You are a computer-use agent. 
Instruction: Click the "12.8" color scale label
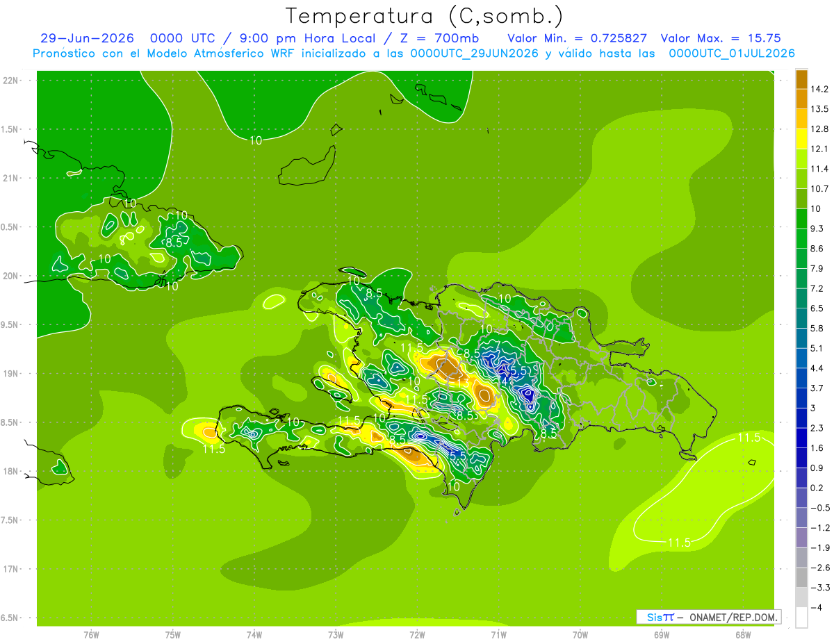(x=819, y=129)
